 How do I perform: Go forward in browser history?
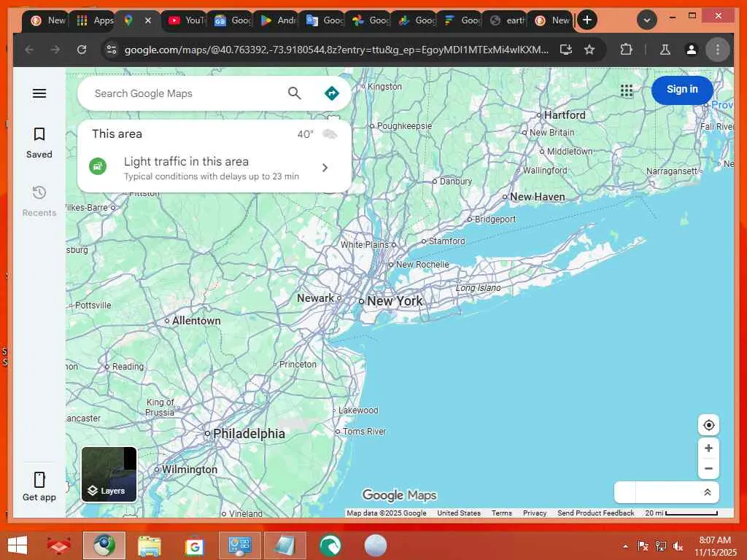(x=55, y=50)
